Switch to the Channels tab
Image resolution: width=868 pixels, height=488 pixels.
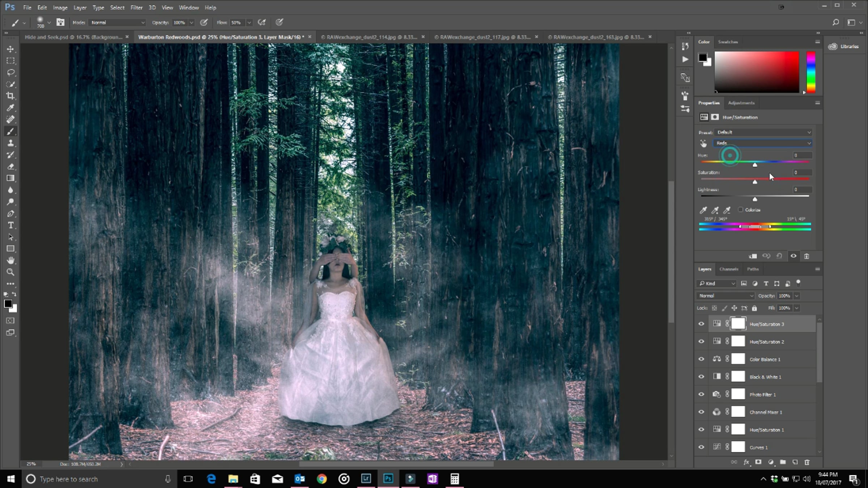728,269
